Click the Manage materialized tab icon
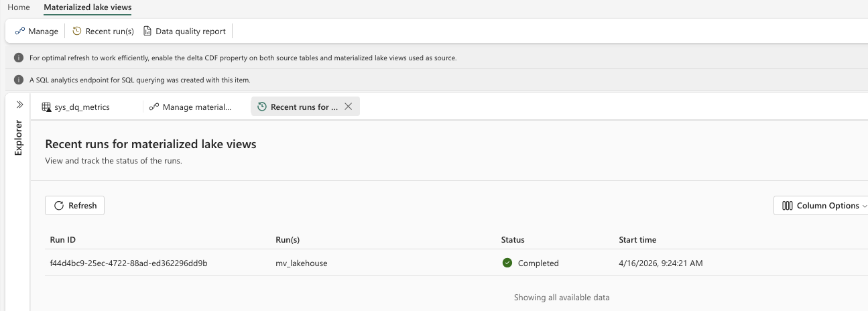The height and width of the screenshot is (311, 868). 154,107
